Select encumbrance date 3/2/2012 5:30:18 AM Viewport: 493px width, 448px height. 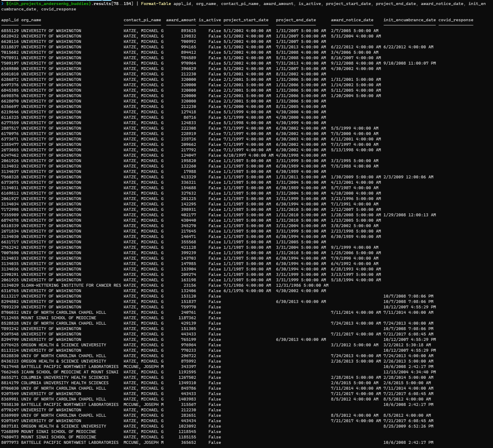pyautogui.click(x=407, y=345)
